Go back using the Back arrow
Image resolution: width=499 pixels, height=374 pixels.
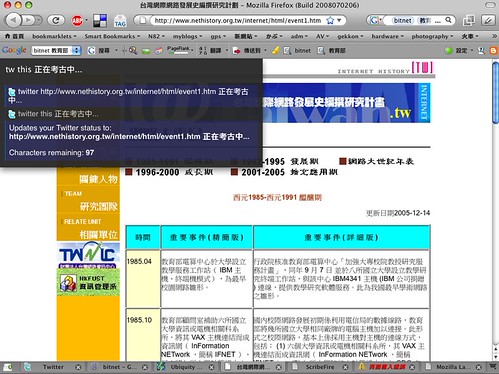14,20
